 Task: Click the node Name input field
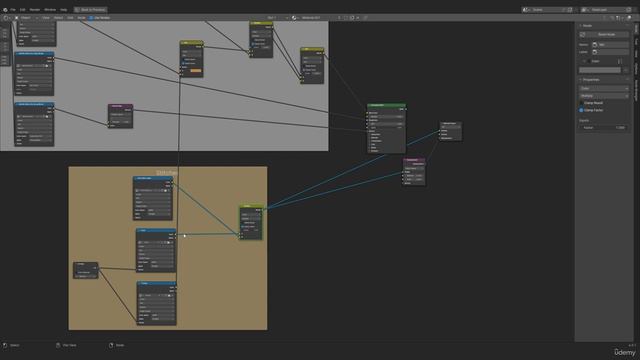(611, 44)
